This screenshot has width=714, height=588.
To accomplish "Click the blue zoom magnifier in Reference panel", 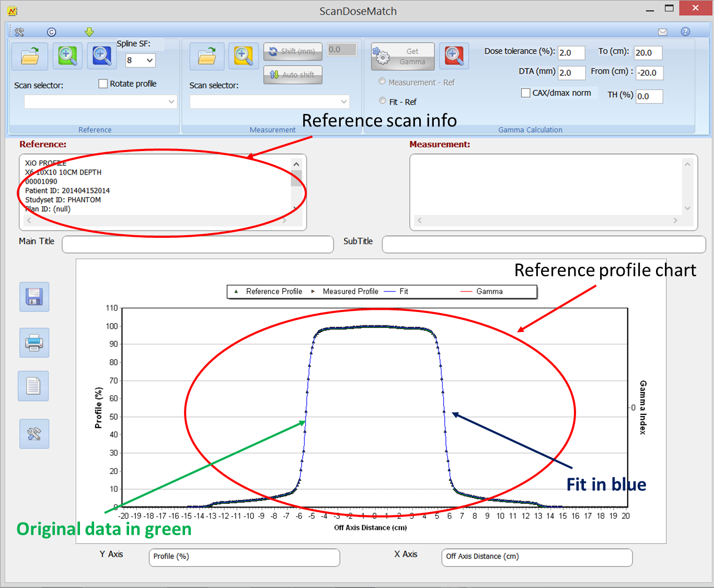I will [x=101, y=56].
